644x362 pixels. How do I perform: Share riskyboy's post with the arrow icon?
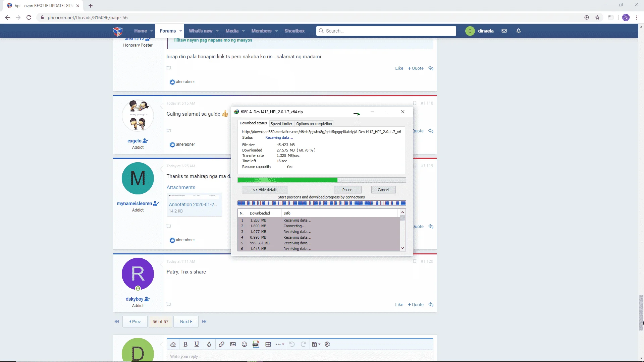(x=431, y=304)
